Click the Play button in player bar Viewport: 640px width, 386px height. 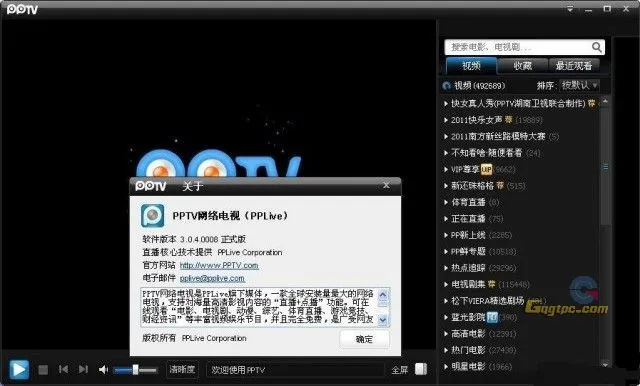[x=18, y=369]
